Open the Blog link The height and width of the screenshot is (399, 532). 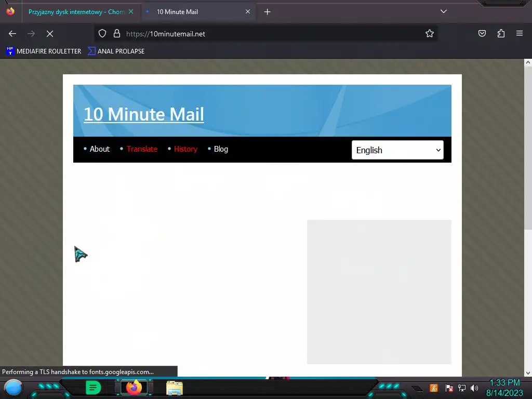(221, 149)
